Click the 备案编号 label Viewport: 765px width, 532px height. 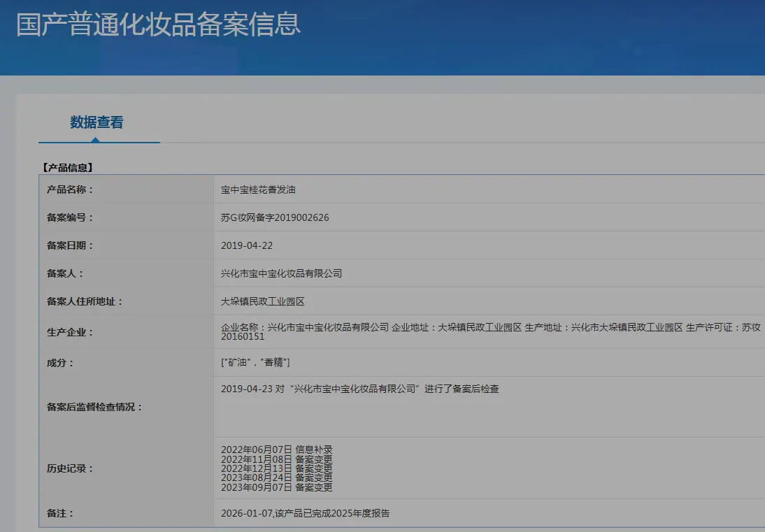pos(70,217)
